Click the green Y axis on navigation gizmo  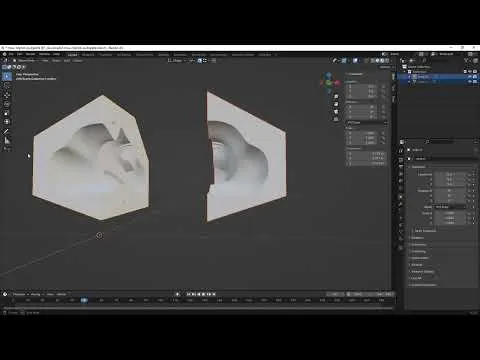pyautogui.click(x=329, y=83)
